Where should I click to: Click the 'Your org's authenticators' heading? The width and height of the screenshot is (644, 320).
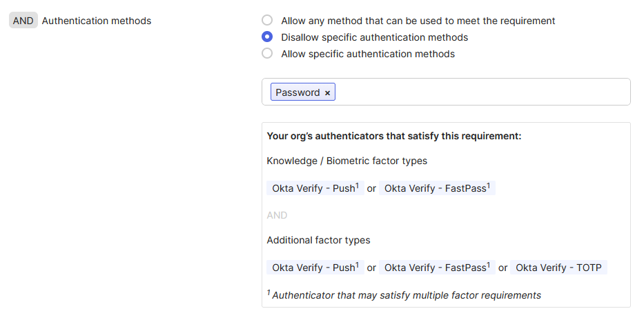point(393,136)
